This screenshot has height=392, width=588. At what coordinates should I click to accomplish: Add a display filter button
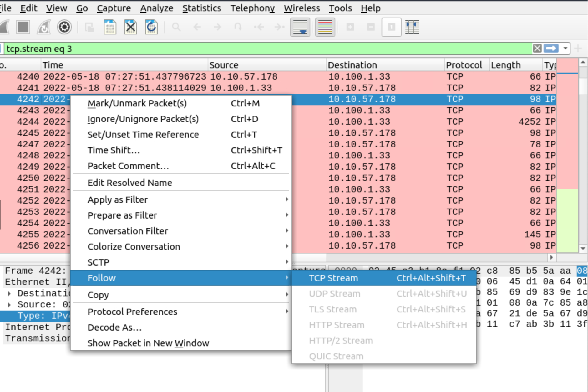[x=578, y=49]
